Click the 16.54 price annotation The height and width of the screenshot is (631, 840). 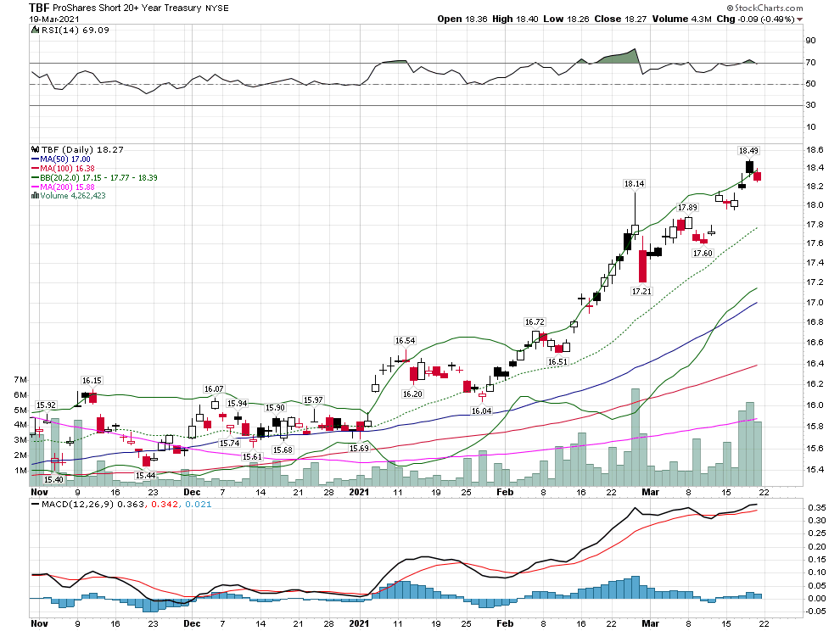point(405,341)
